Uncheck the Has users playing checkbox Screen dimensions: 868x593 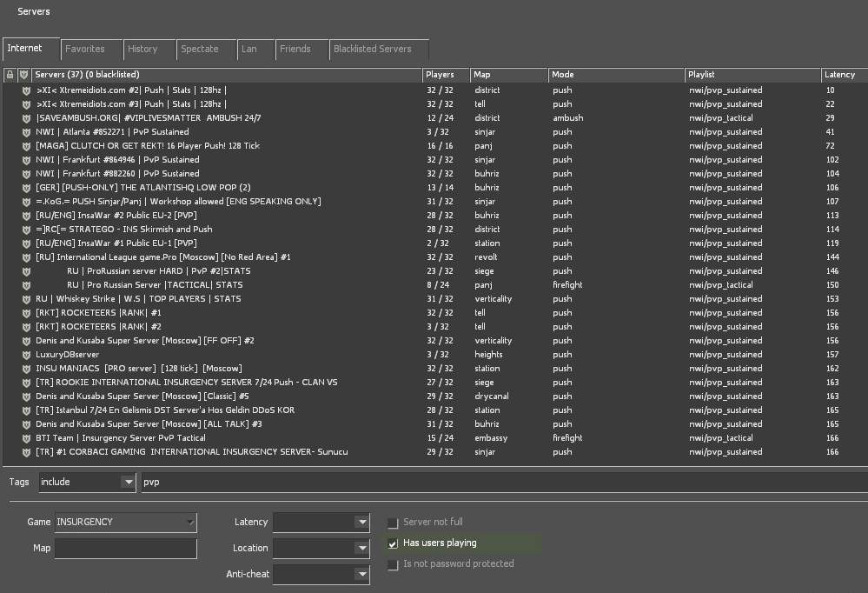point(393,543)
